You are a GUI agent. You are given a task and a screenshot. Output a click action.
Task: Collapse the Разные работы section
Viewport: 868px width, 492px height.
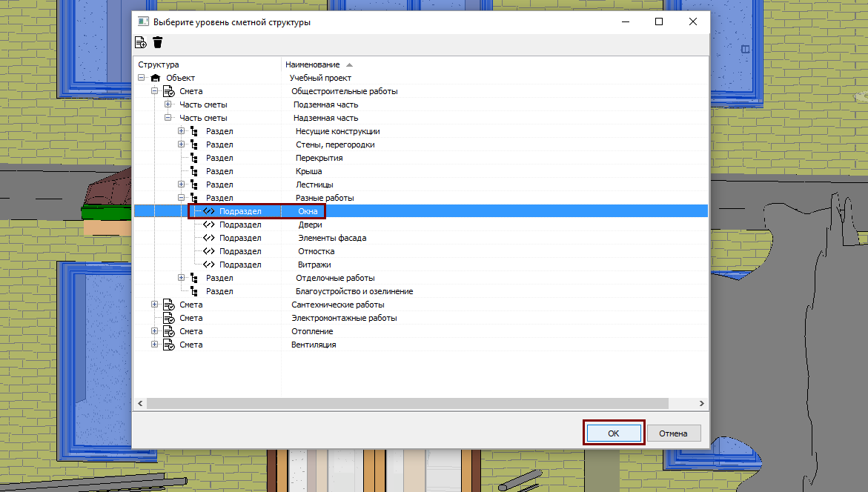coord(181,198)
